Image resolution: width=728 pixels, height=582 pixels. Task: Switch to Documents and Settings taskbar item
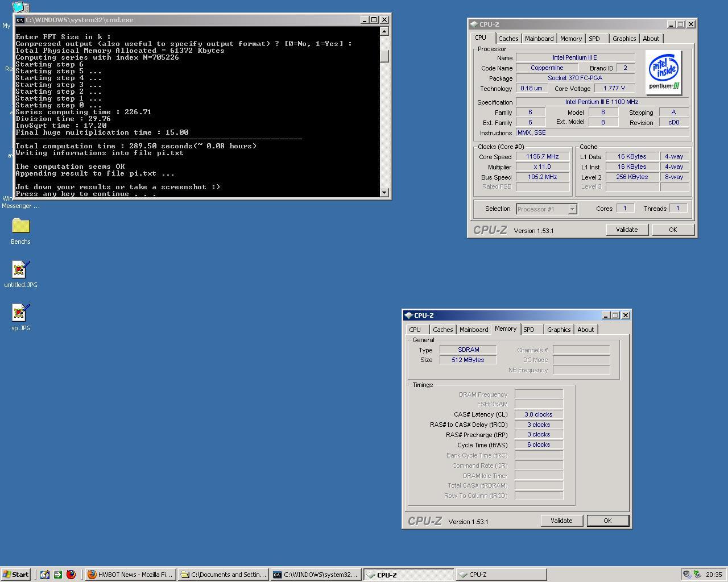tap(223, 575)
